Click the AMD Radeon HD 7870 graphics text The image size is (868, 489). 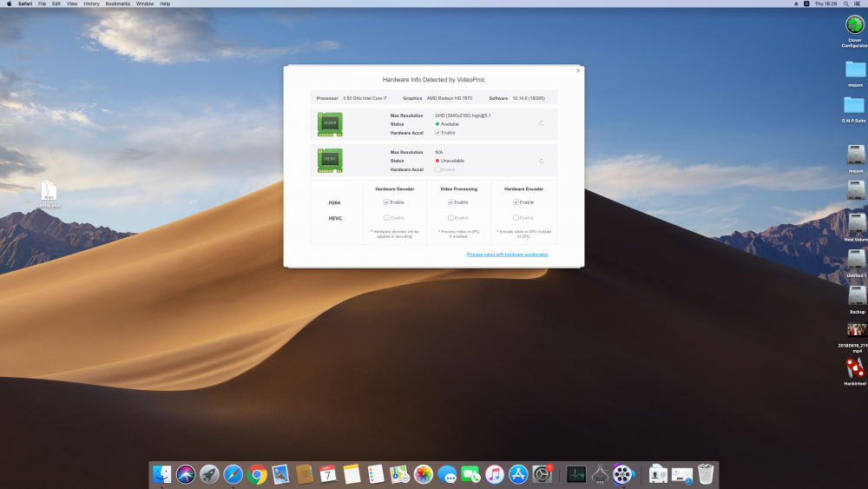450,98
